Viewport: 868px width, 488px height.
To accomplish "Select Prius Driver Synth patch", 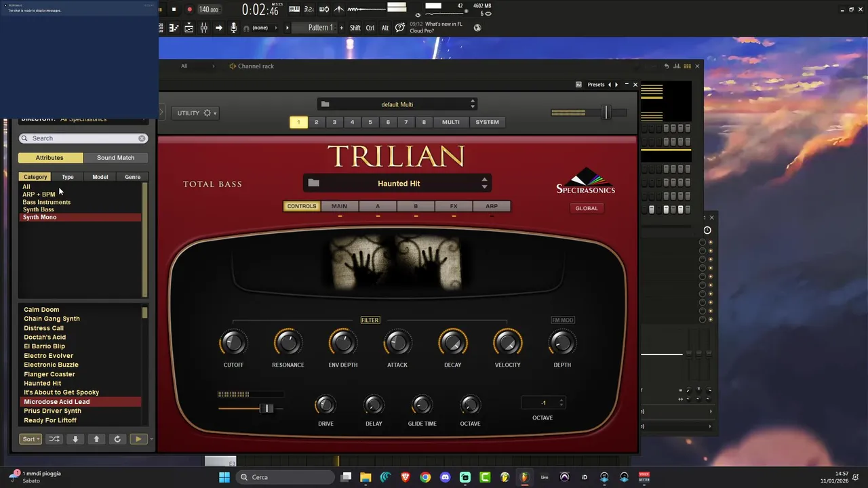I will tap(53, 411).
